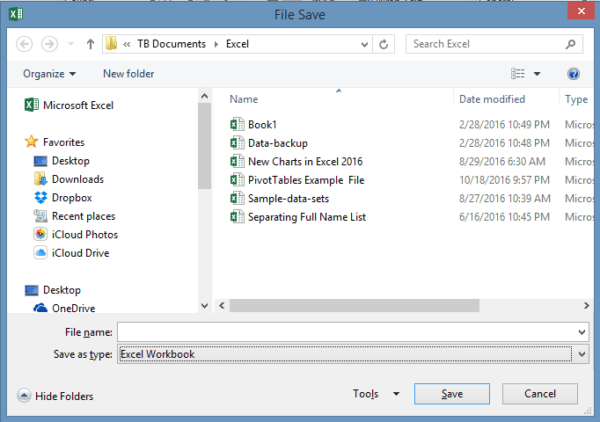The width and height of the screenshot is (600, 422).
Task: Select Favorites in navigation pane
Action: tap(64, 142)
